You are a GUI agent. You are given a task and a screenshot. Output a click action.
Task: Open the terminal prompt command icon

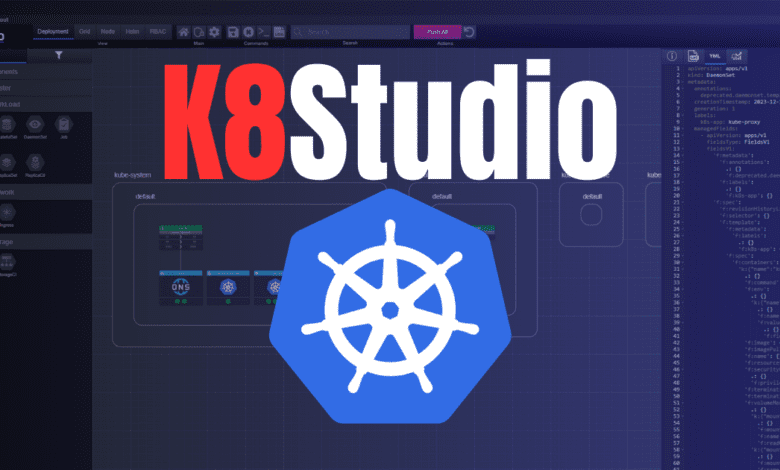[264, 32]
